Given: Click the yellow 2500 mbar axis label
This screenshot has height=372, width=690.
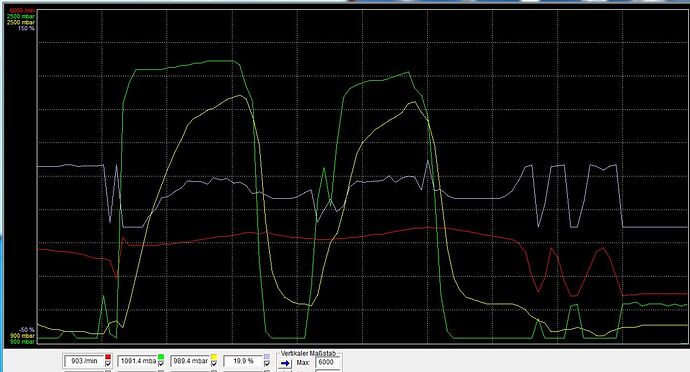Looking at the screenshot, I should [x=21, y=22].
